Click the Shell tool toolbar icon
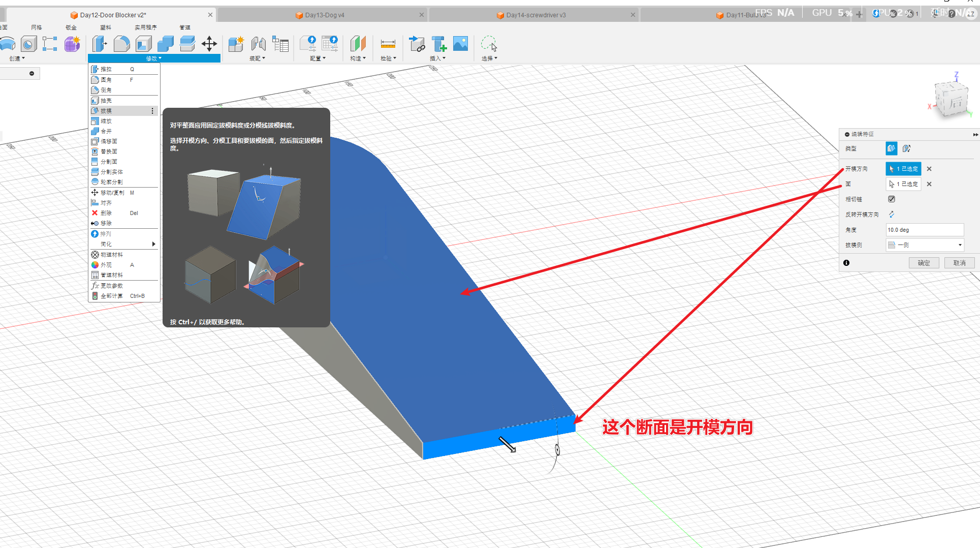 click(x=143, y=44)
